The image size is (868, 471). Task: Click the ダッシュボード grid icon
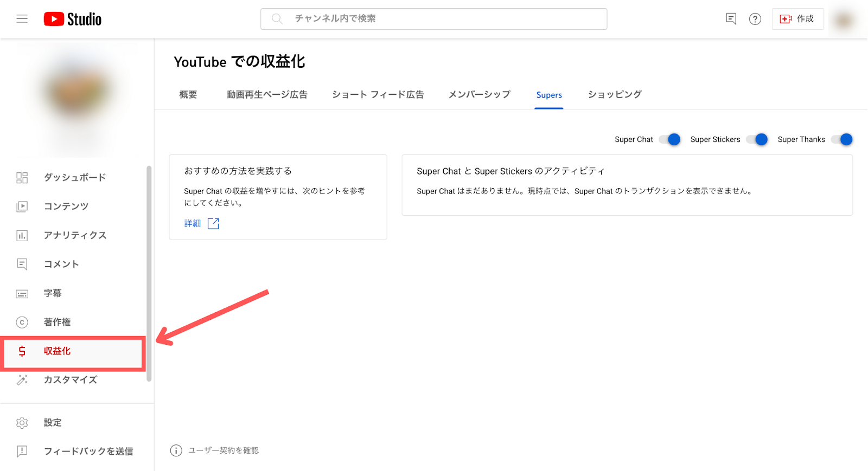[22, 178]
